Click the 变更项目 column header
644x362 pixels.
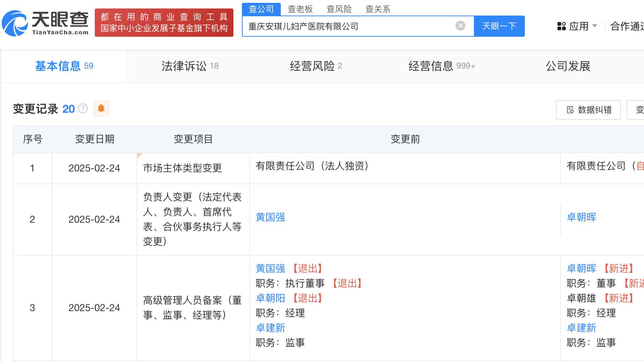[193, 139]
